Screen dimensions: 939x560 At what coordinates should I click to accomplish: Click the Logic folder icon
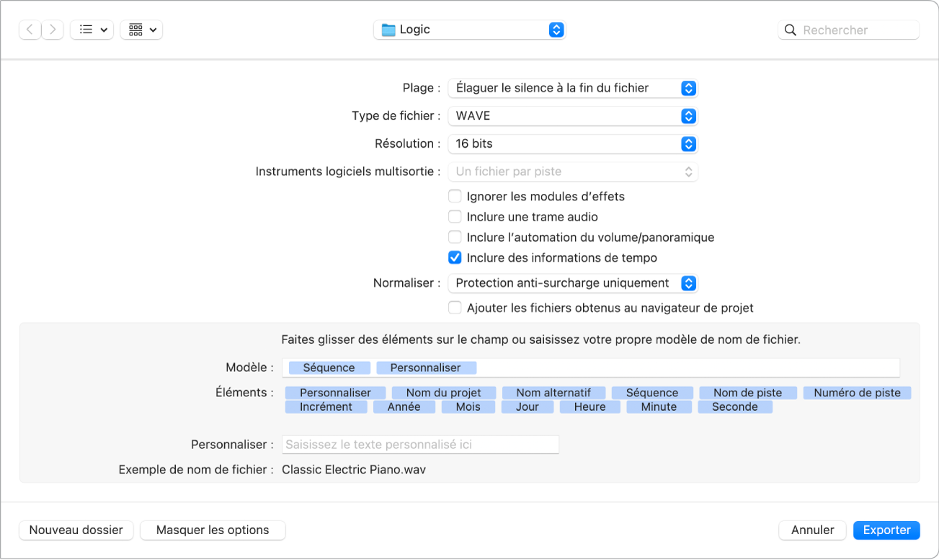coord(389,30)
